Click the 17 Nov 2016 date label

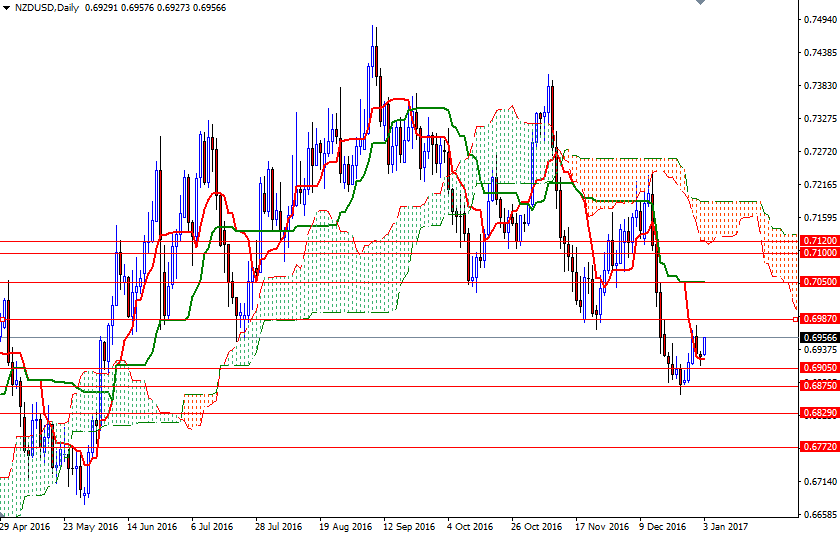coord(602,527)
